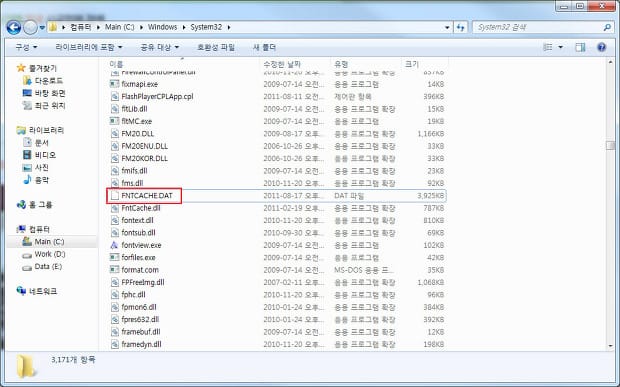Create a new folder with 새 폴더

[x=264, y=47]
